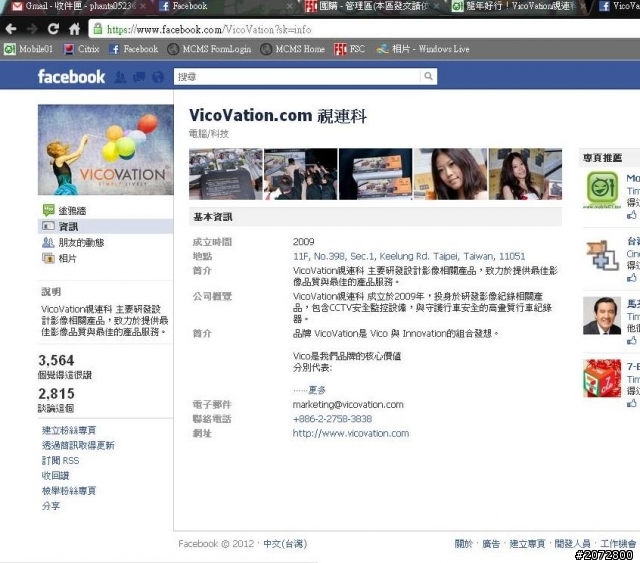Click the VicoVation profile picture

coord(106,149)
